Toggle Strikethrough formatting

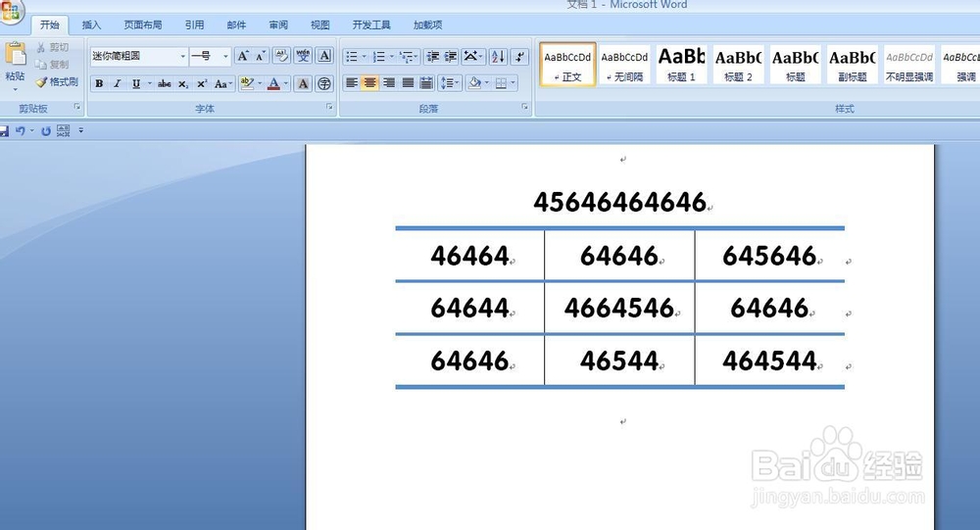[x=165, y=83]
